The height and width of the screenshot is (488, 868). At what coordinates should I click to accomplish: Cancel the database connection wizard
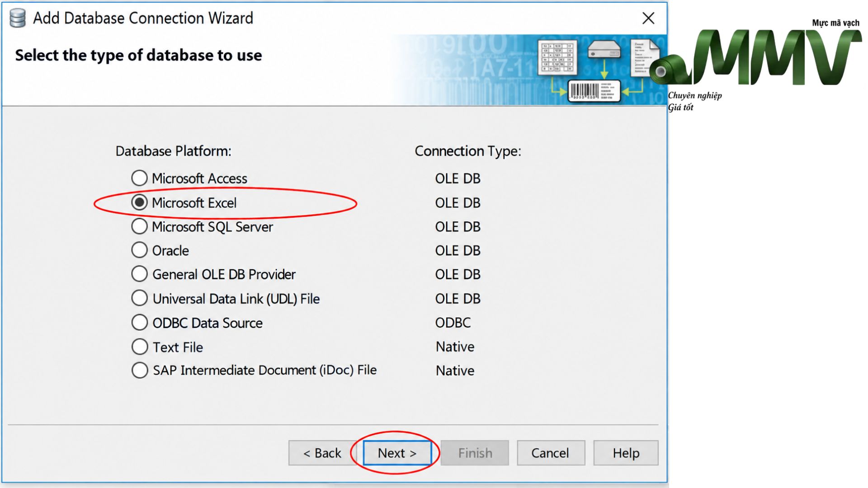coord(551,453)
